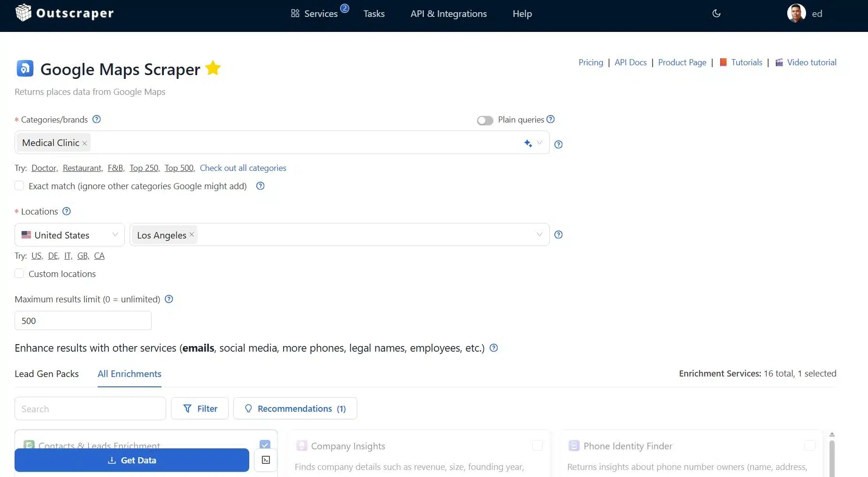Click the yellow favorite star icon
This screenshot has width=868, height=477.
[213, 69]
